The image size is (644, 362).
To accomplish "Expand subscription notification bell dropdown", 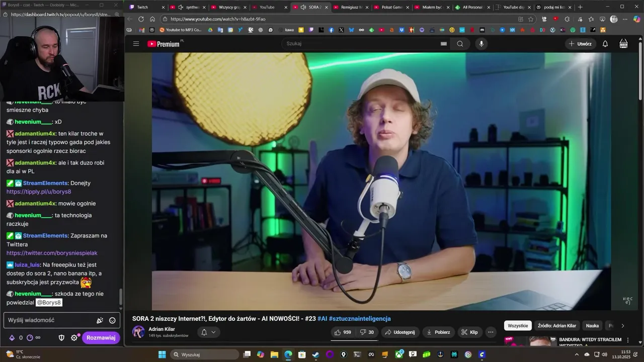I will click(208, 332).
